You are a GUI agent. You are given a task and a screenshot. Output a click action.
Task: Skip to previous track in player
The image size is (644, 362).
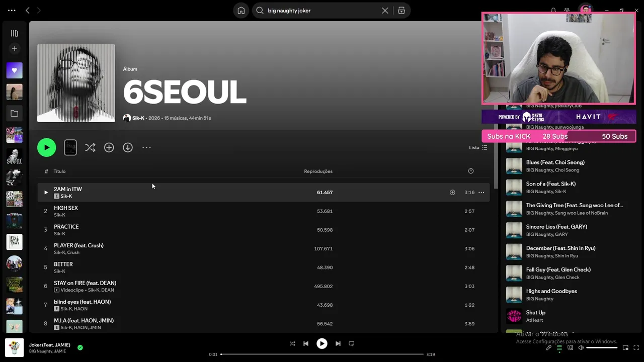coord(305,343)
